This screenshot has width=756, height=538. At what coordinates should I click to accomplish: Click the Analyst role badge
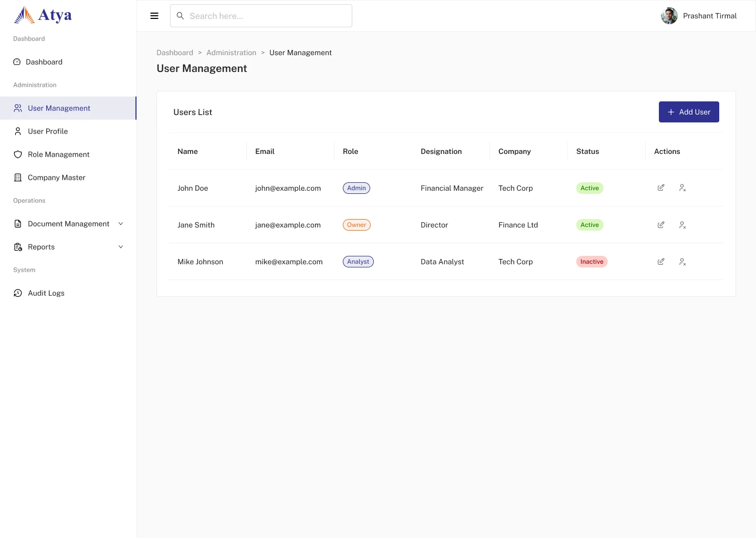pos(358,262)
